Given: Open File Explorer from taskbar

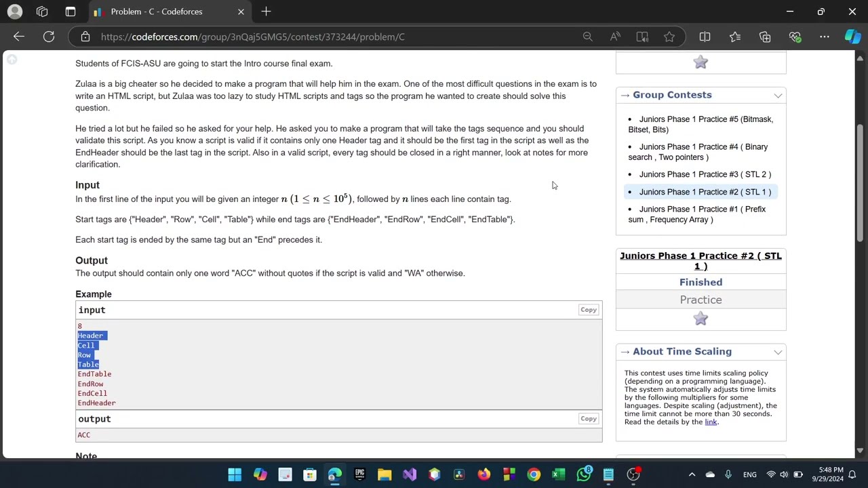Looking at the screenshot, I should [x=384, y=474].
